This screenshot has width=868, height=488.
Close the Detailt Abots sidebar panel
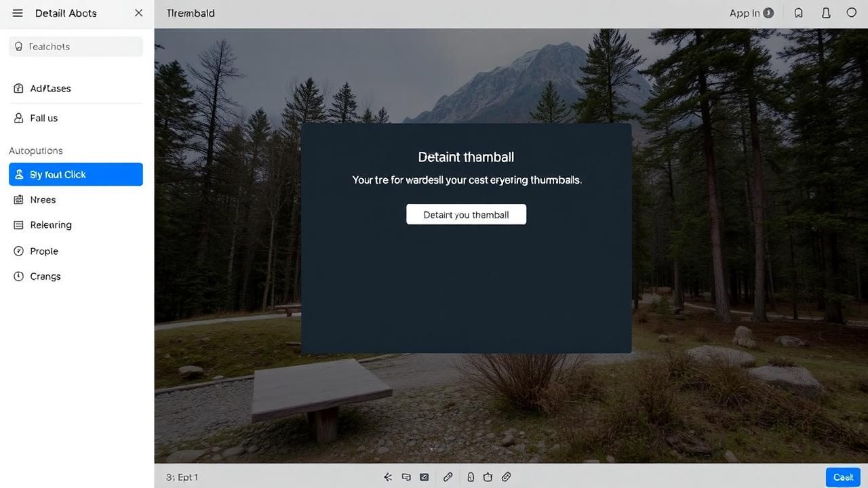[x=138, y=13]
